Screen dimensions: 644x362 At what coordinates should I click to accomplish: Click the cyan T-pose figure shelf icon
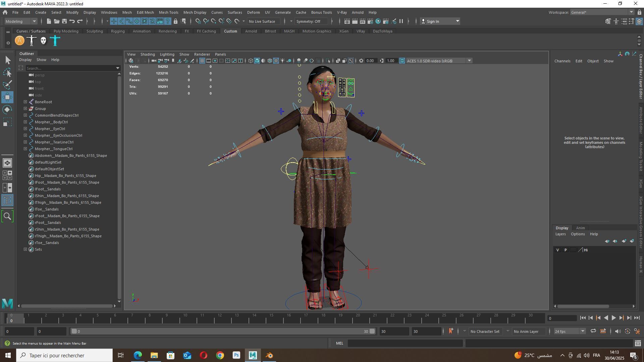(55, 41)
